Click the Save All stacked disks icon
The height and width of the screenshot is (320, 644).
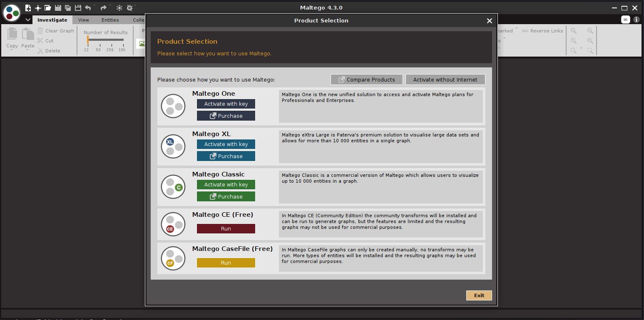pos(68,7)
